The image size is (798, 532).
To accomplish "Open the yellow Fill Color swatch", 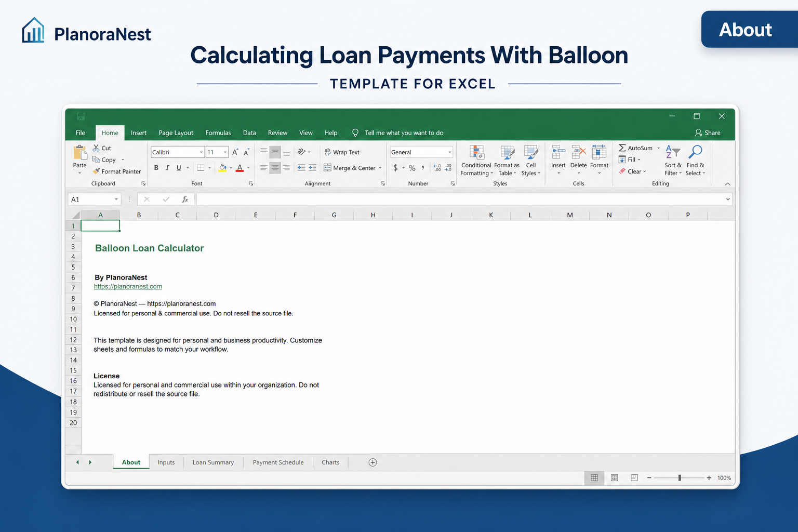I will click(222, 168).
